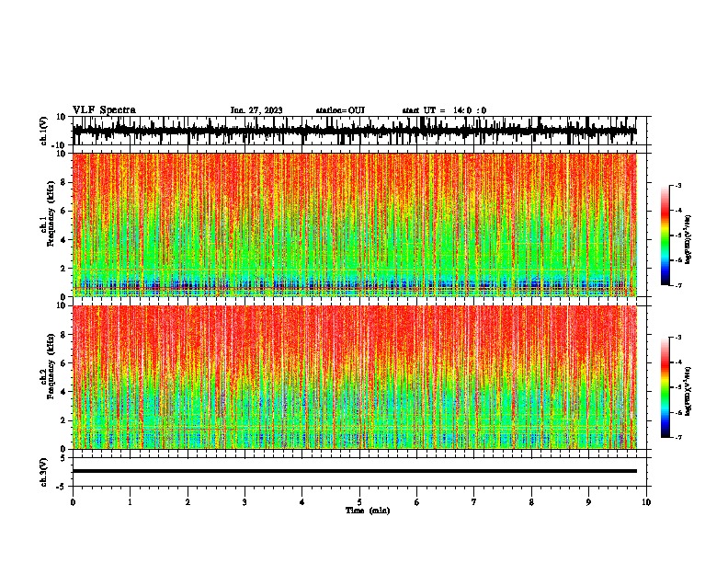Click the "5" tick on ch.3(V) axis
This screenshot has width=728, height=563.
pyautogui.click(x=63, y=457)
